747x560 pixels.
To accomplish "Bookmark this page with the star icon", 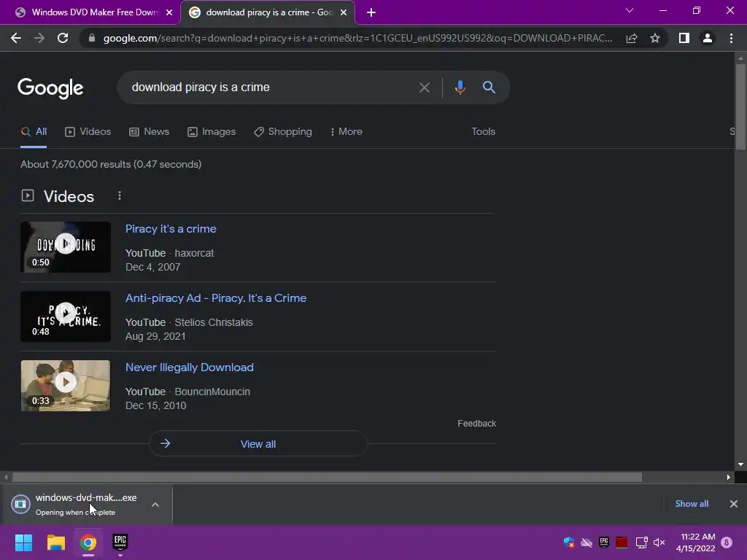I will [x=655, y=38].
